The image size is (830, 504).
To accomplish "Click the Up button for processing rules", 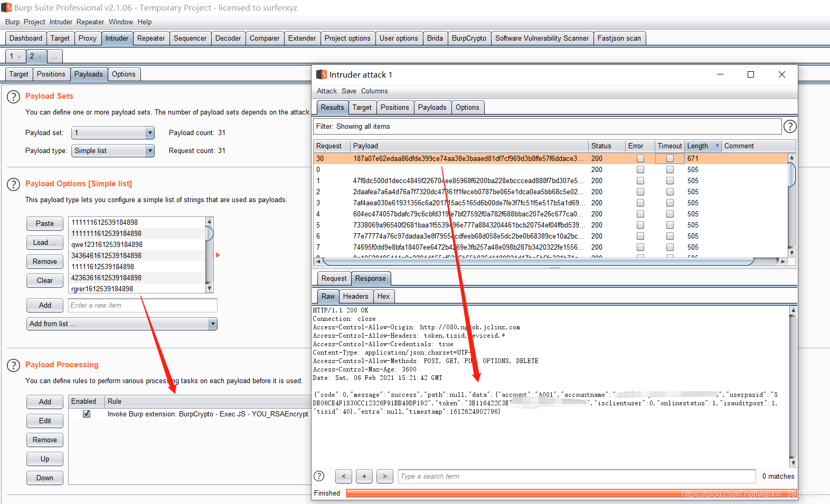I will 45,459.
